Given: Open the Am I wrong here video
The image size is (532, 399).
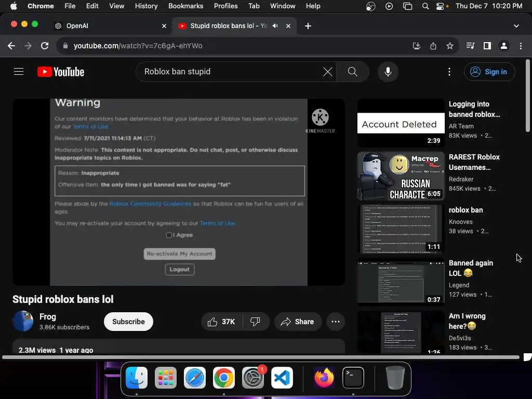Looking at the screenshot, I should coord(467,321).
